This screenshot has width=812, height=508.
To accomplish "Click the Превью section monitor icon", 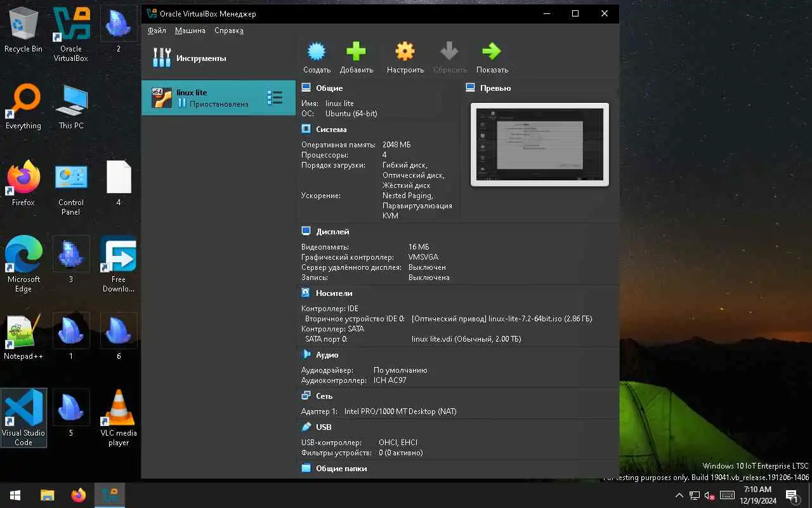I will coord(471,88).
